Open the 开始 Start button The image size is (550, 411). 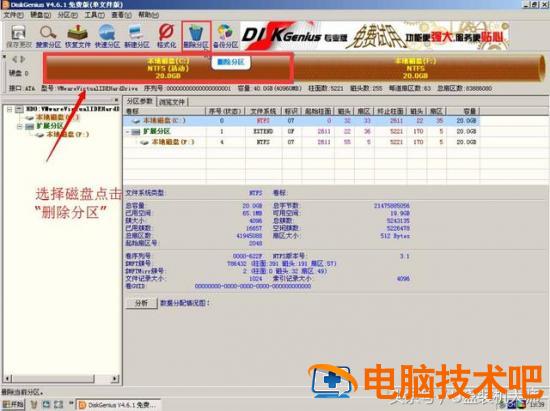[x=13, y=404]
